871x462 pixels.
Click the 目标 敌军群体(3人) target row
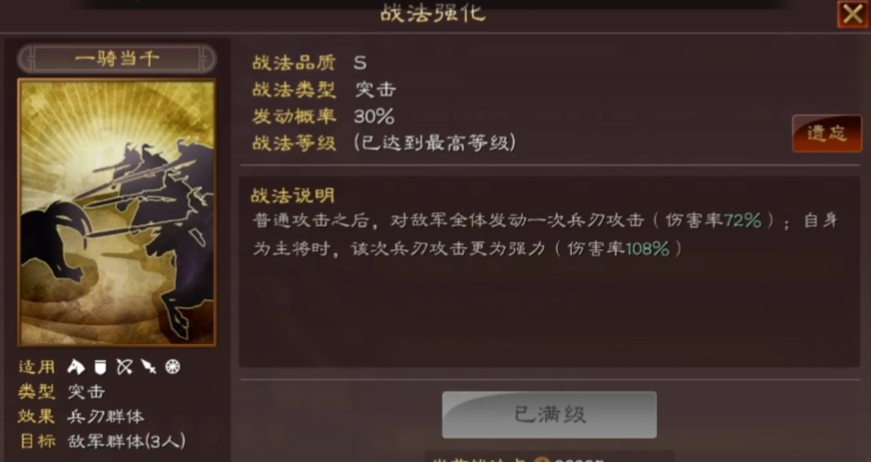coord(102,441)
